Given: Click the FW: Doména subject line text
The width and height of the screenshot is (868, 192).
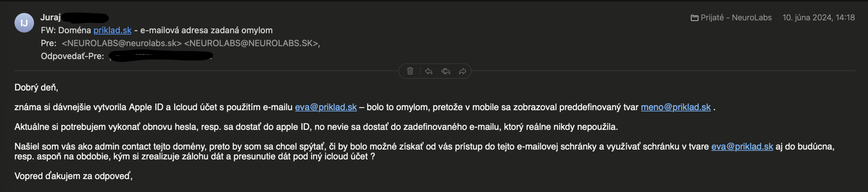Looking at the screenshot, I should [66, 30].
